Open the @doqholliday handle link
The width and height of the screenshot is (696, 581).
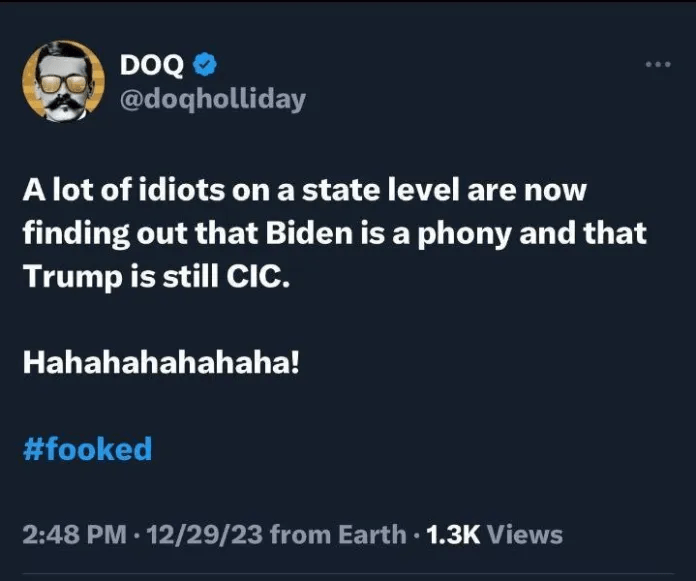212,98
